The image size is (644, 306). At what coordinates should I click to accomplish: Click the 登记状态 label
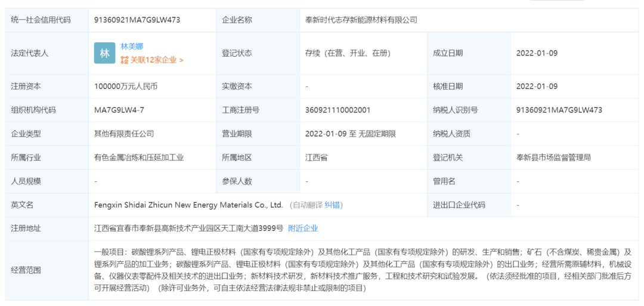point(237,53)
